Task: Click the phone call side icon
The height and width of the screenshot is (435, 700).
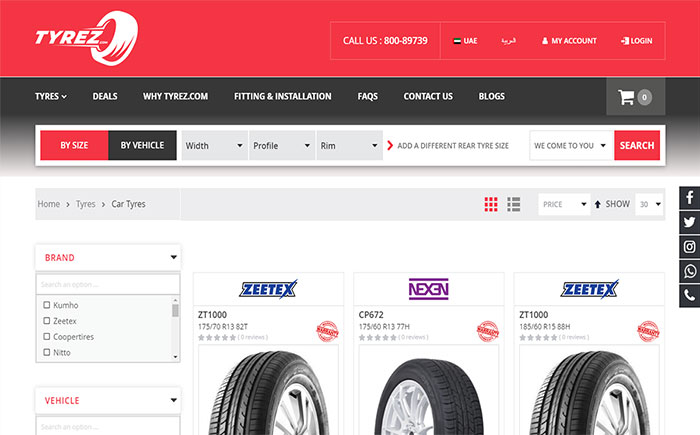Action: [x=689, y=295]
